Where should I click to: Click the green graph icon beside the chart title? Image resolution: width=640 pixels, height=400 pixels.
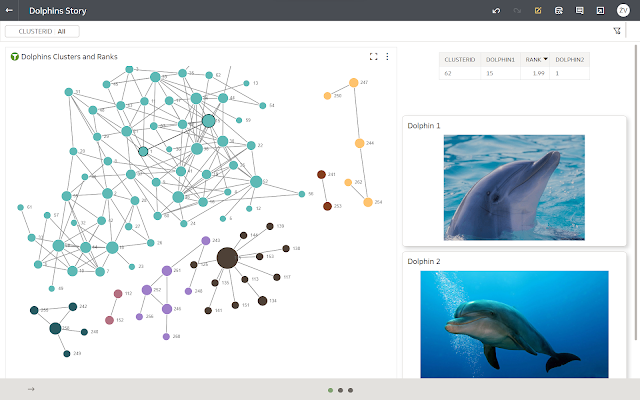(15, 57)
